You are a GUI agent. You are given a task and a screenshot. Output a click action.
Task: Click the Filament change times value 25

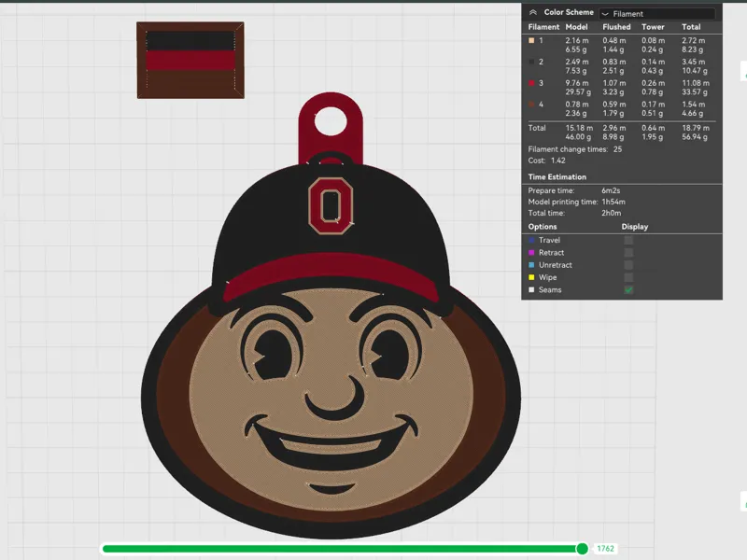617,149
